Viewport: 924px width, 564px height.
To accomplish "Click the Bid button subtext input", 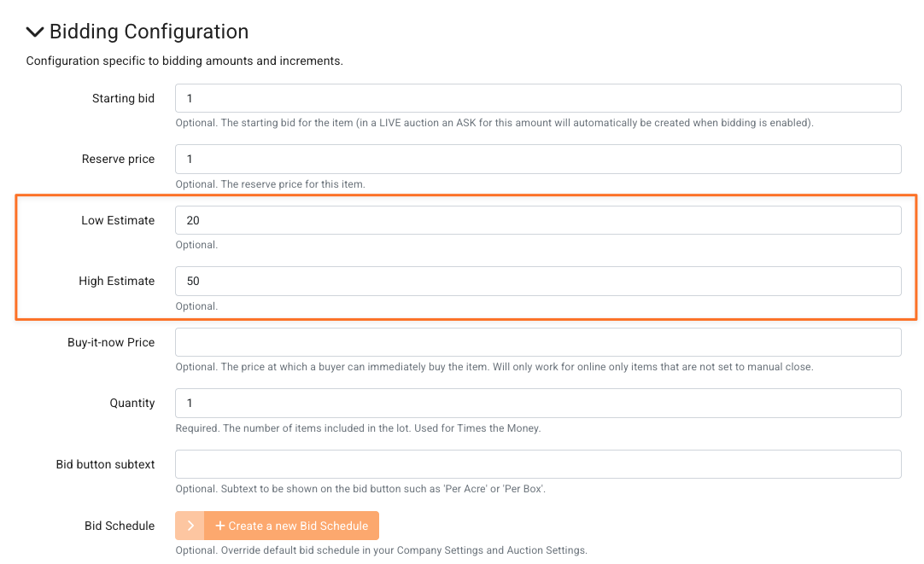I will point(538,464).
